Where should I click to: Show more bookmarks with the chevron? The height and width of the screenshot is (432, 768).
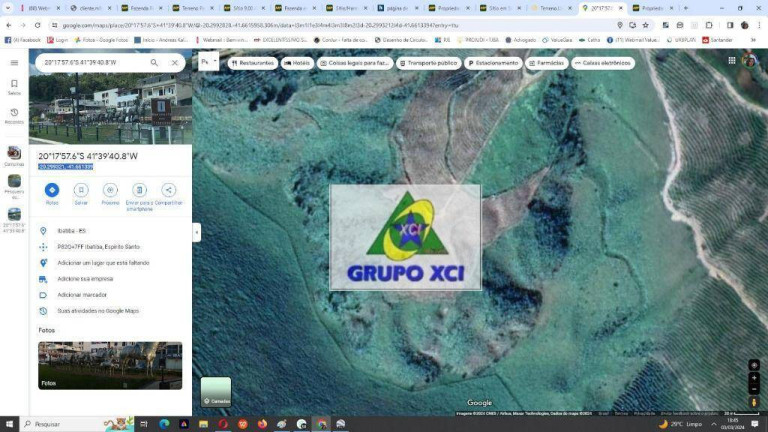[753, 40]
